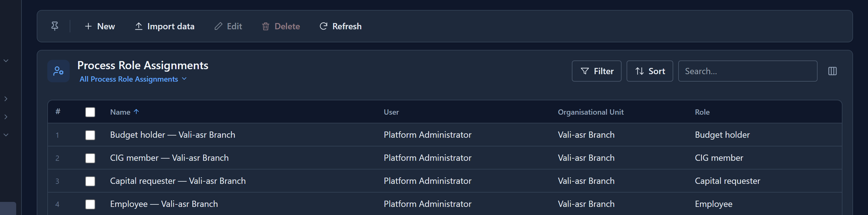Open 'Employee — Vali-asr Branch' record
The width and height of the screenshot is (868, 215).
164,204
